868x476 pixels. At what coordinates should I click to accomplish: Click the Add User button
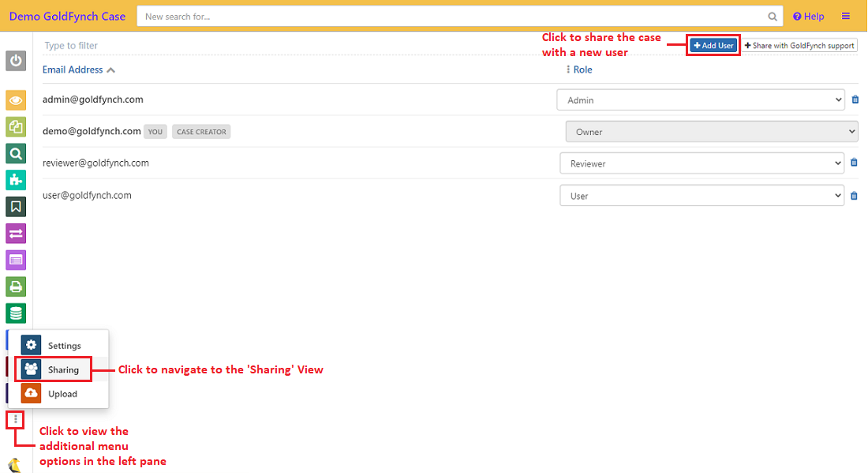pos(713,46)
